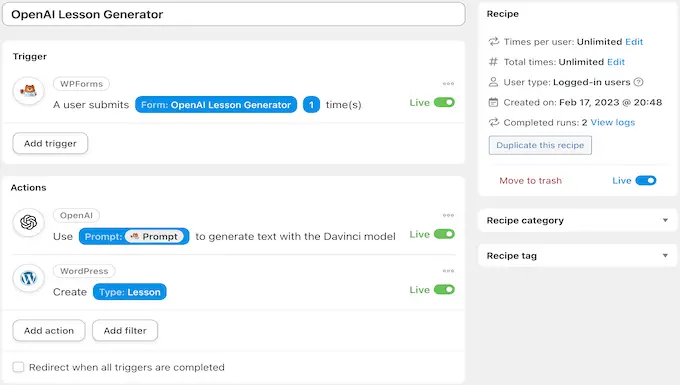Screen dimensions: 680x385
Task: Click the user type person icon
Action: click(x=494, y=82)
